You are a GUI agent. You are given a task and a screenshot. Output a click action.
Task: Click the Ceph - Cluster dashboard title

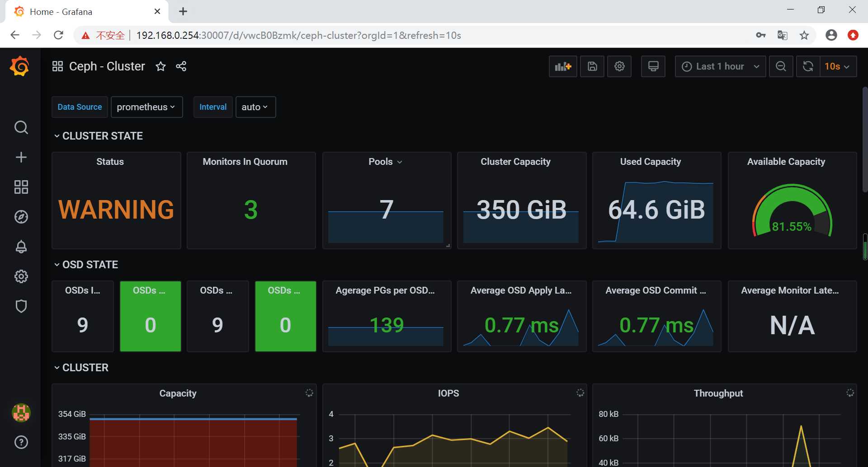(x=107, y=66)
